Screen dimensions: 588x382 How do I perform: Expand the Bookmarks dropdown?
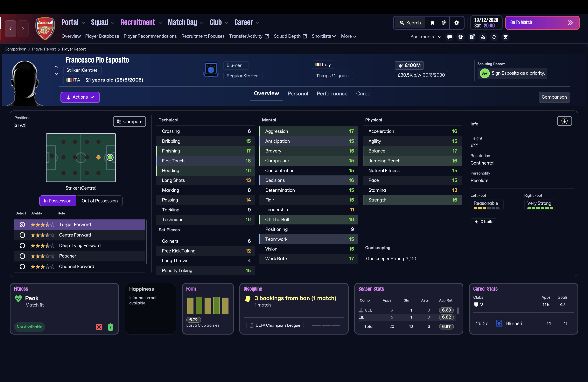pyautogui.click(x=426, y=37)
